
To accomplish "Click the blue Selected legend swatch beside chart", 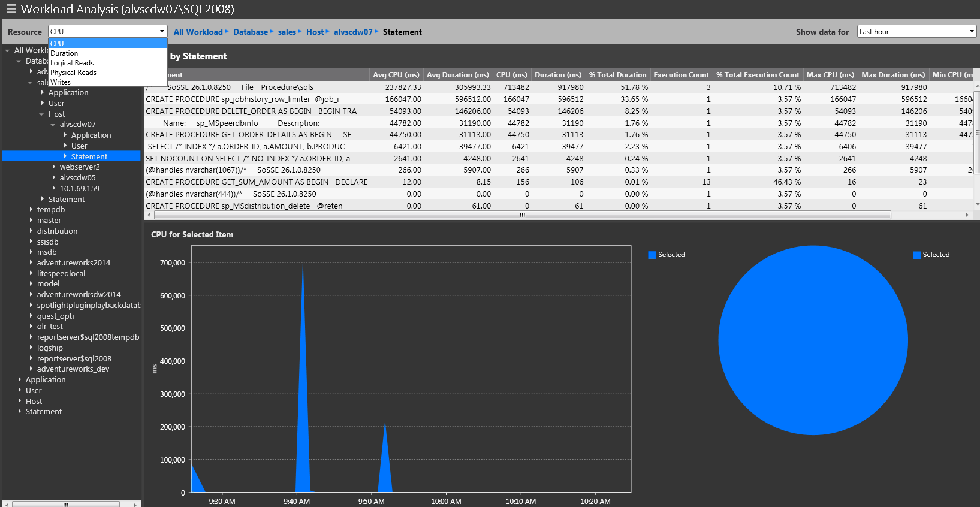I will (x=652, y=255).
